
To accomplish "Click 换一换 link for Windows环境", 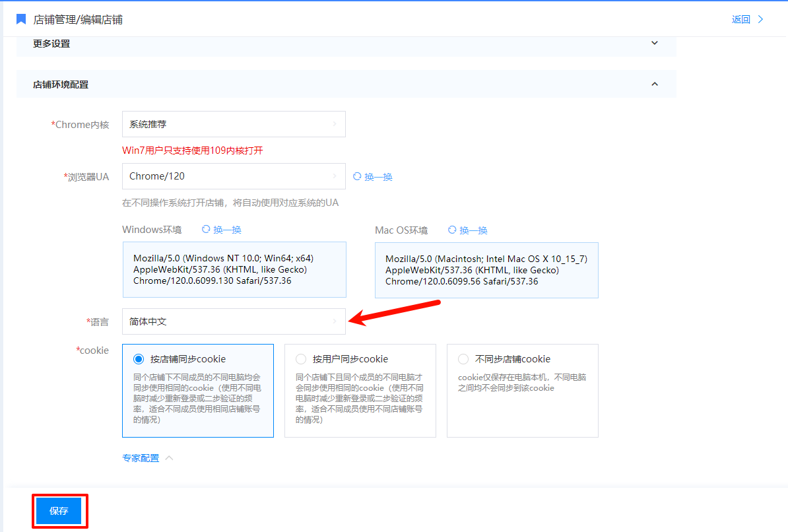I will tap(227, 230).
